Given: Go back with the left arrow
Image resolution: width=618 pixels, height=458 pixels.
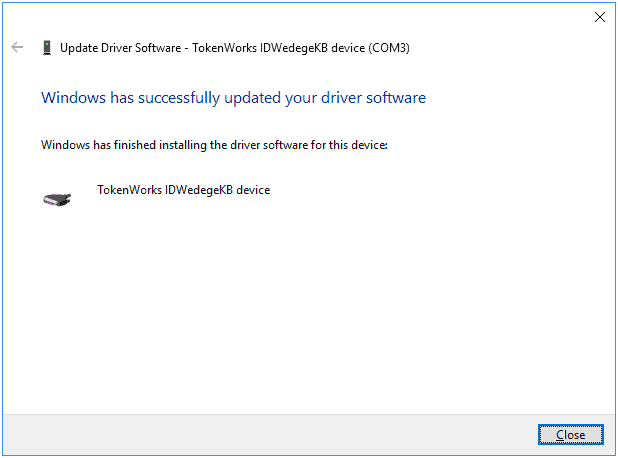Looking at the screenshot, I should (x=17, y=47).
